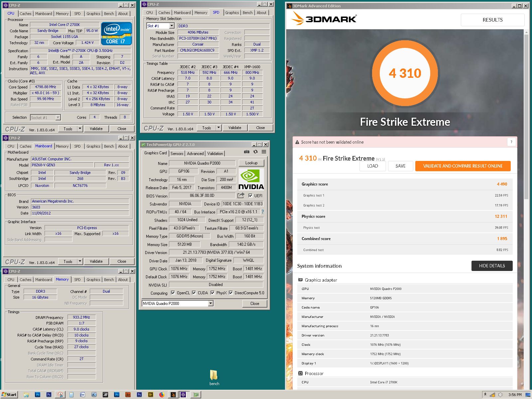Click the Start button
The image size is (532, 399).
coord(9,395)
